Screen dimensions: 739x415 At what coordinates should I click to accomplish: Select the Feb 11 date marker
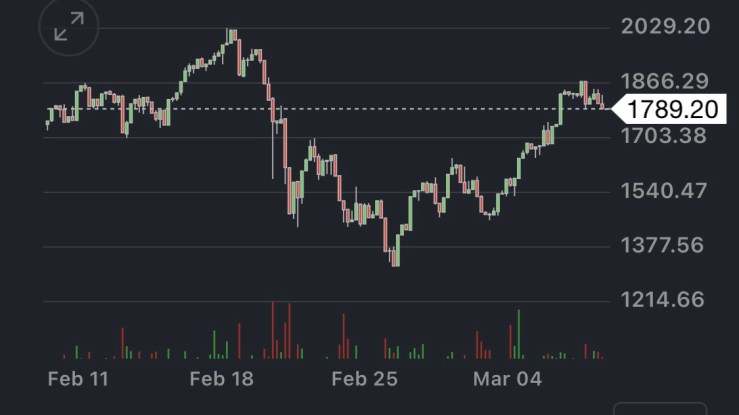point(79,378)
